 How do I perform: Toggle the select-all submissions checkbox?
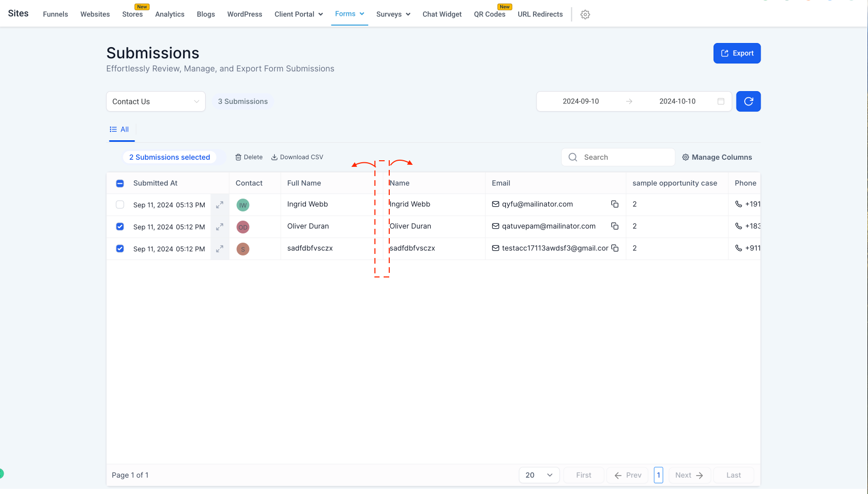(120, 183)
